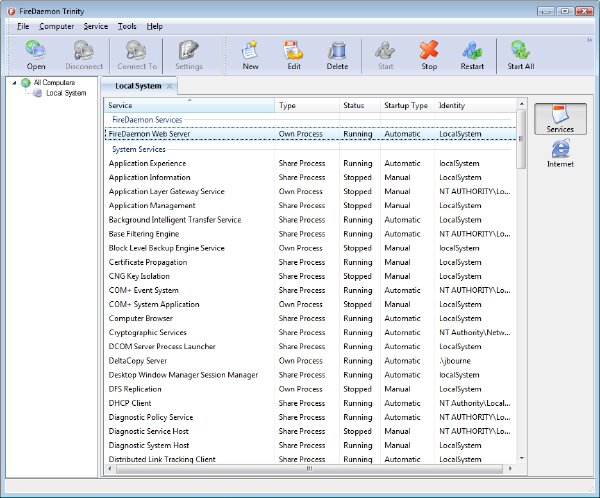This screenshot has width=600, height=498.
Task: Select the COM+ Event System service
Action: coord(310,290)
